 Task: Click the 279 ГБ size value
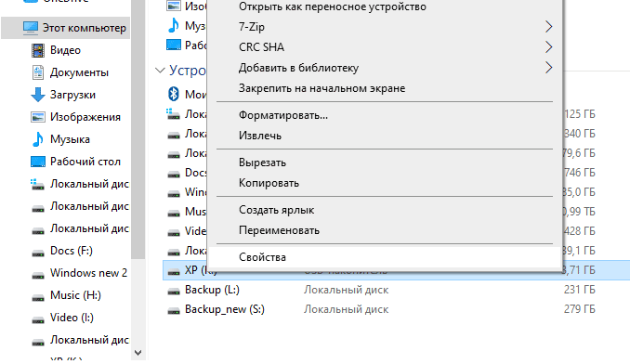[579, 309]
